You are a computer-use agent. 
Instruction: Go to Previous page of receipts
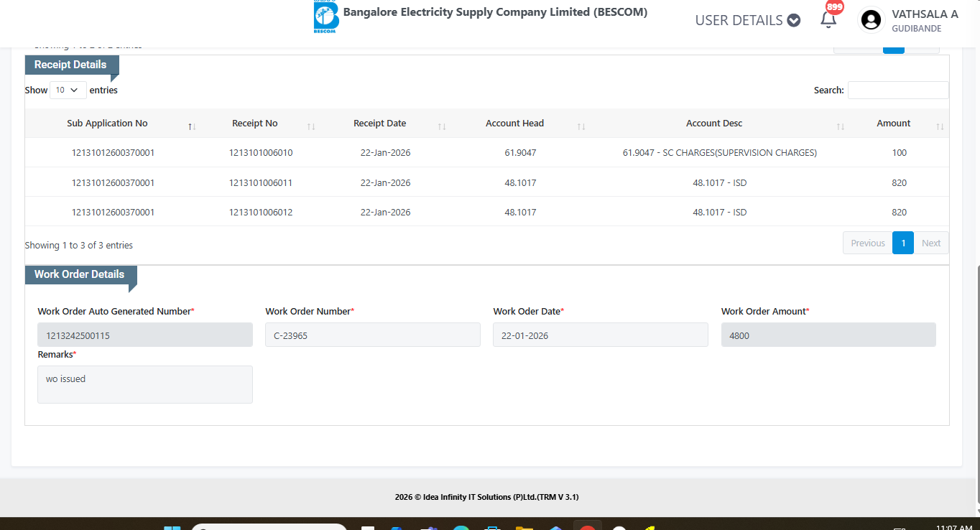(x=867, y=243)
